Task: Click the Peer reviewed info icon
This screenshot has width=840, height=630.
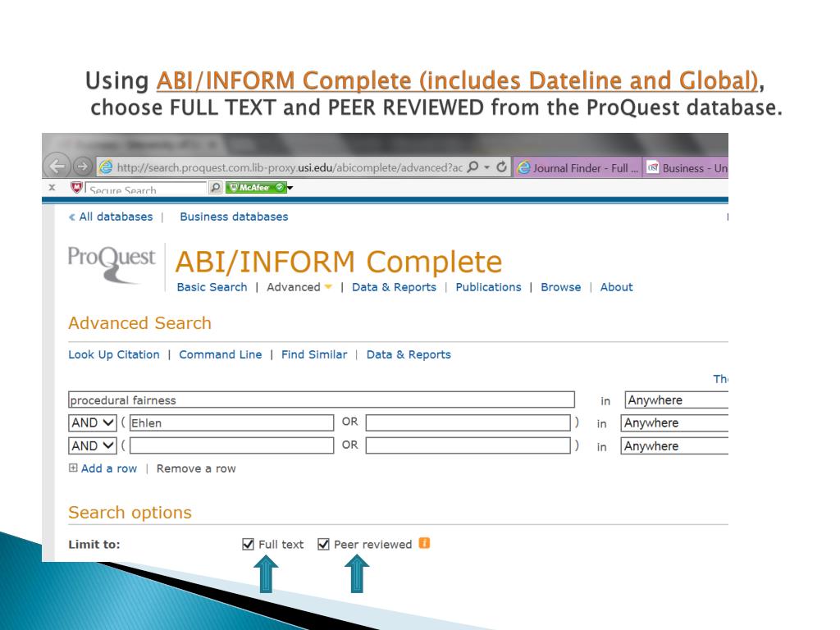Action: coord(424,543)
